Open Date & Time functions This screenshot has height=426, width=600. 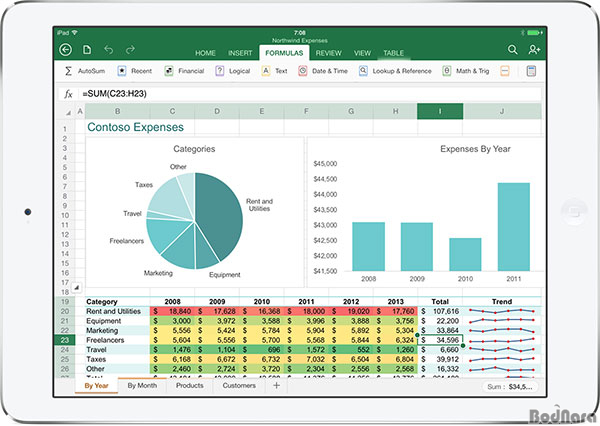tap(323, 72)
